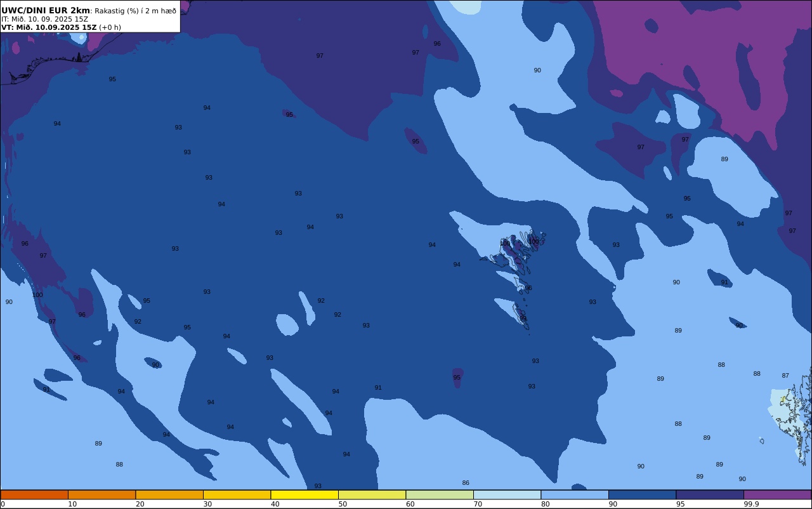Click the 30–40 golden legend swatch
812x509 pixels.
[x=237, y=494]
